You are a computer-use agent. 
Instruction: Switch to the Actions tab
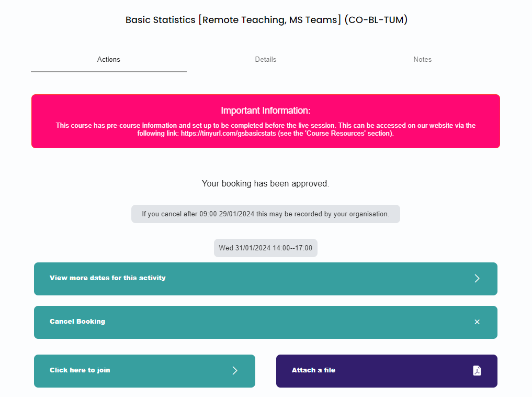(x=109, y=60)
